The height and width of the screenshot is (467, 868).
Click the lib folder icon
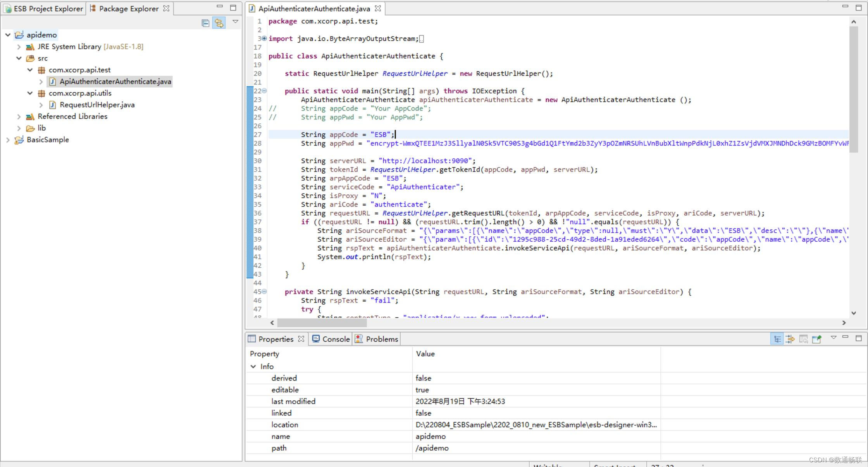pyautogui.click(x=30, y=128)
